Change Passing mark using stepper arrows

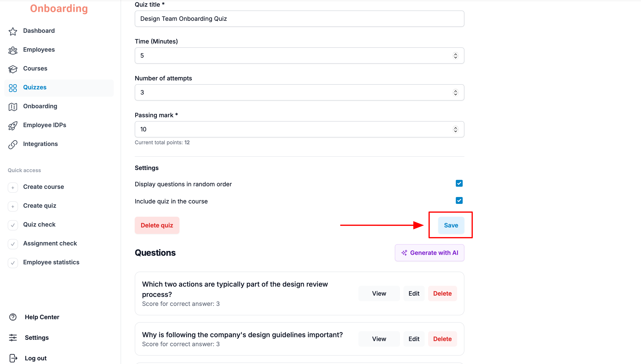455,129
